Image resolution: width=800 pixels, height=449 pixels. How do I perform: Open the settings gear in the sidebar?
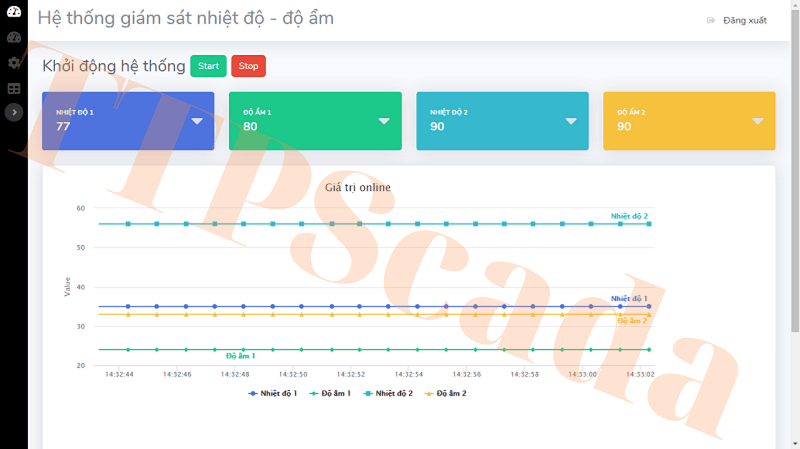pos(13,63)
